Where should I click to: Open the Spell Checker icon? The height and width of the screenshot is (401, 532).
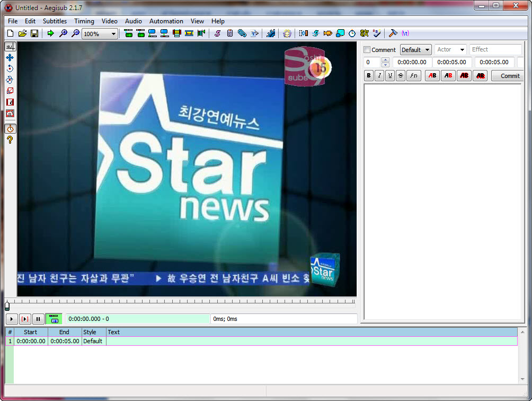377,33
